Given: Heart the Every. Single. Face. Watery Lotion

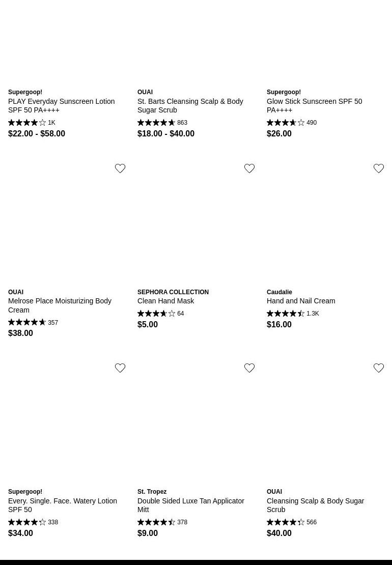Looking at the screenshot, I should [x=120, y=368].
